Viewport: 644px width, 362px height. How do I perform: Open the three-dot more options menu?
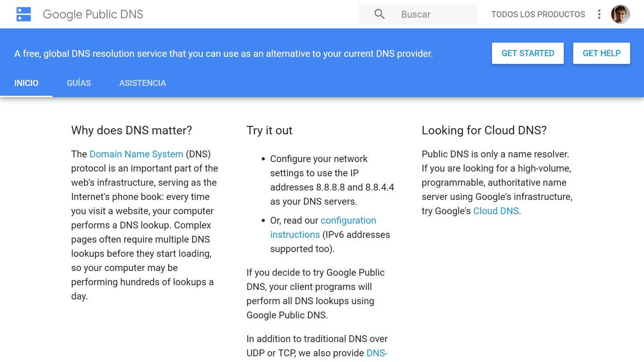599,14
